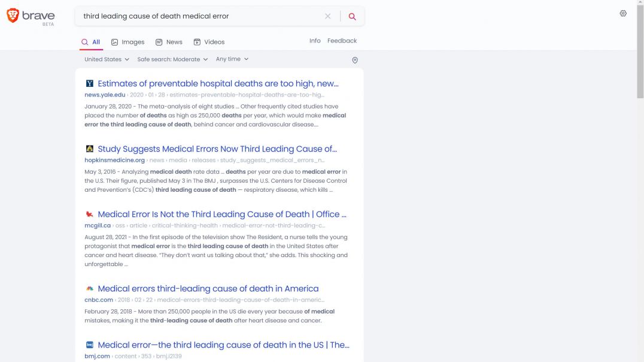Click the Info button near Feedback

[x=314, y=40]
